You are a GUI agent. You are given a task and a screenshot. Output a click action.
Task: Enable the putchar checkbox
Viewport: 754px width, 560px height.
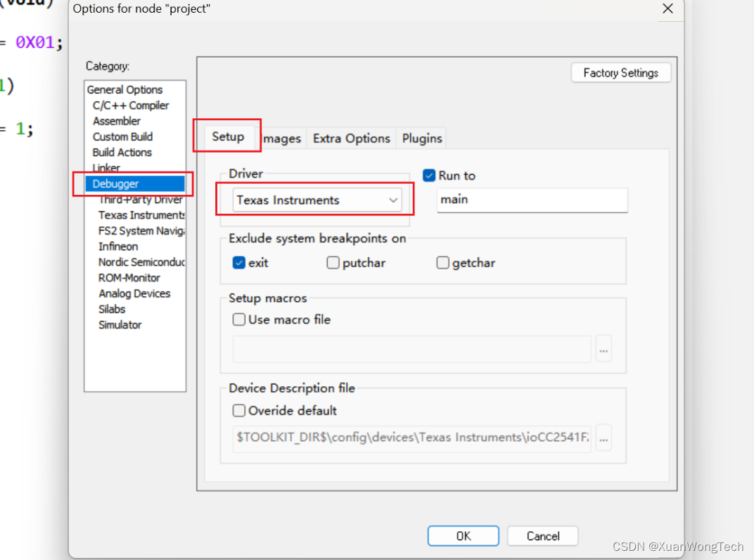pos(333,262)
